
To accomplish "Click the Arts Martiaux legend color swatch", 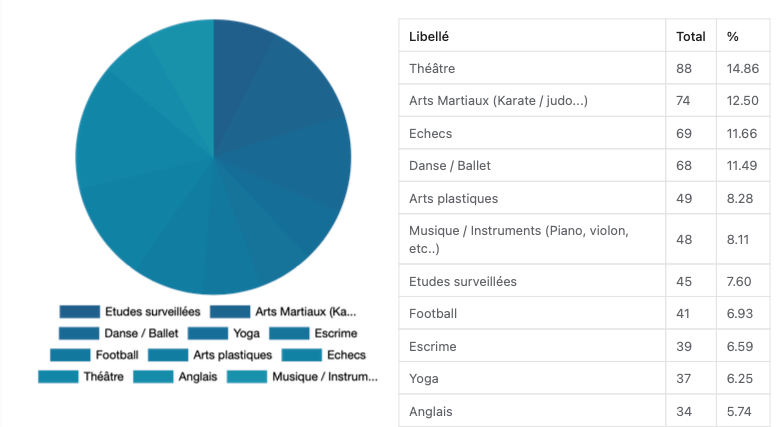I will (230, 312).
